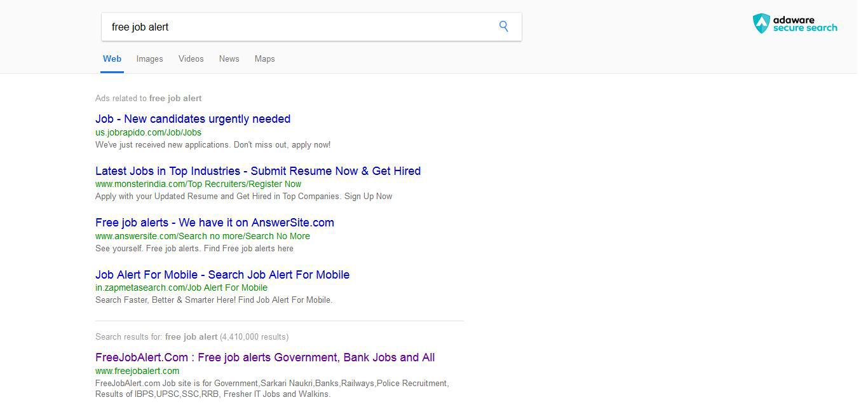The image size is (868, 416).
Task: Open 'Free job alerts' on AnswerSite.com
Action: click(214, 223)
